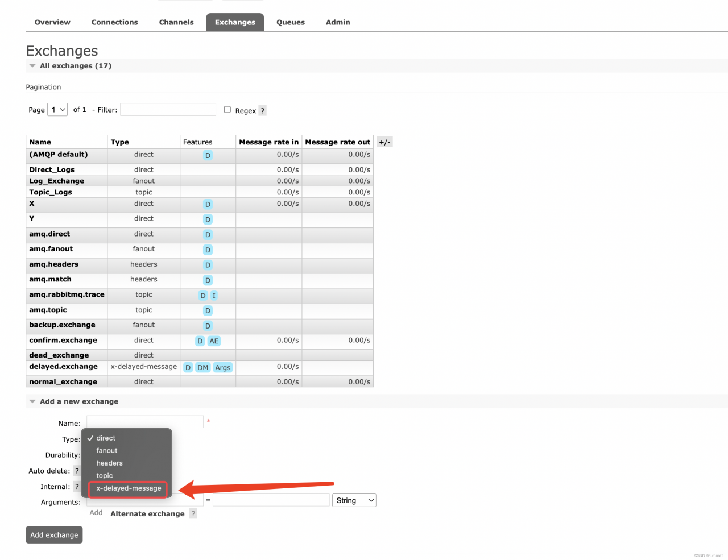Click the Arguments value field
The image size is (728, 560).
tap(271, 500)
